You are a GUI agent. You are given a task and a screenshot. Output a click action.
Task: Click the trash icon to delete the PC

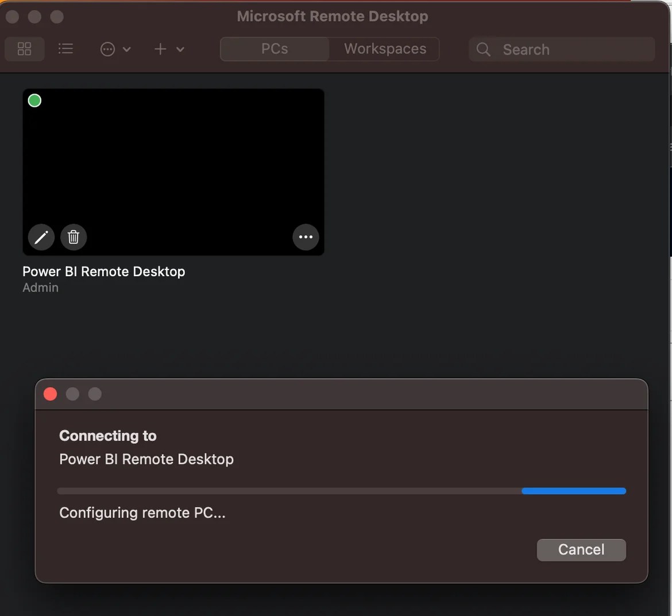(74, 237)
